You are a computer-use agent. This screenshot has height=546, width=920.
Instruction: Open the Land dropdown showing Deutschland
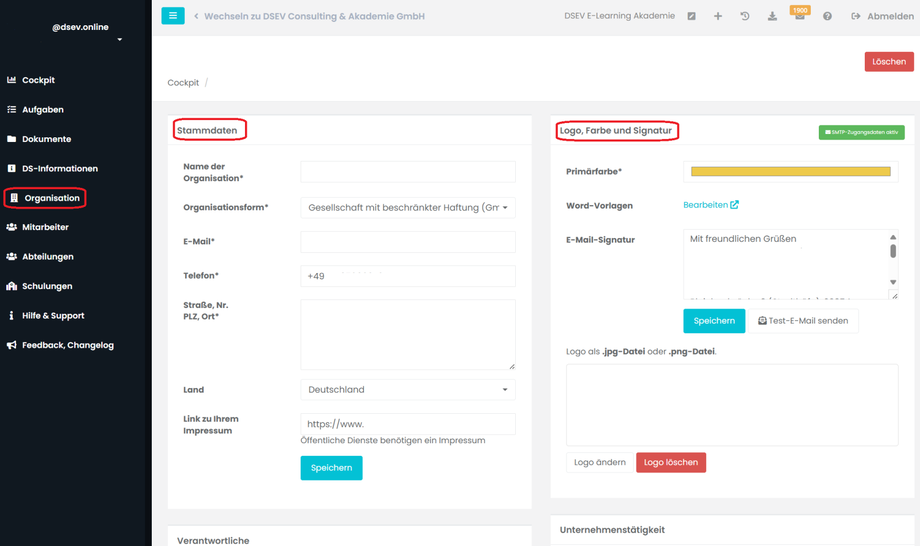point(408,390)
